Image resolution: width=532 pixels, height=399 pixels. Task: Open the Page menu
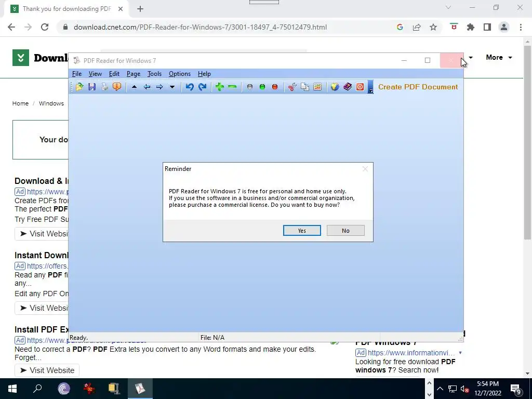(x=134, y=74)
